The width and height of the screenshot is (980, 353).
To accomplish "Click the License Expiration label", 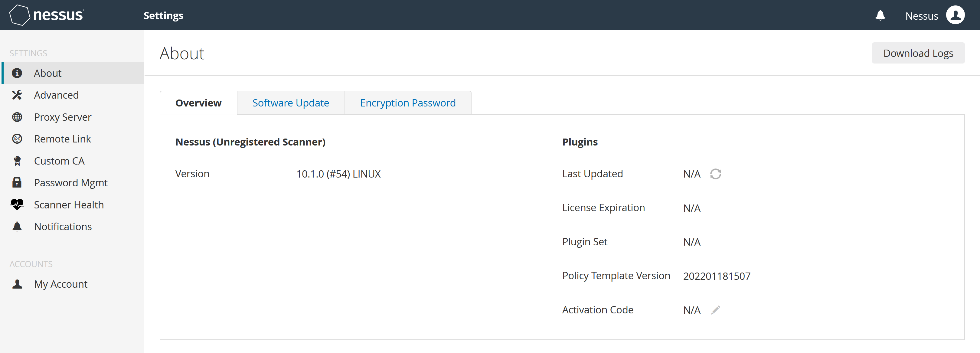I will [x=603, y=208].
